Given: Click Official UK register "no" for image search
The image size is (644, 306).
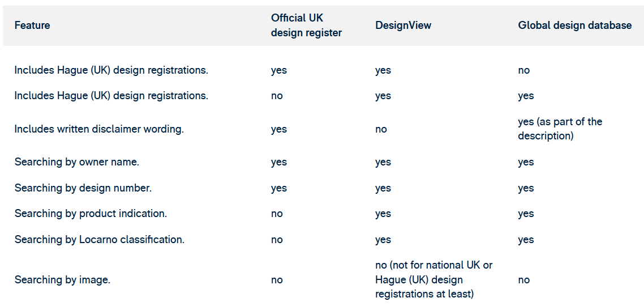Looking at the screenshot, I should (277, 280).
